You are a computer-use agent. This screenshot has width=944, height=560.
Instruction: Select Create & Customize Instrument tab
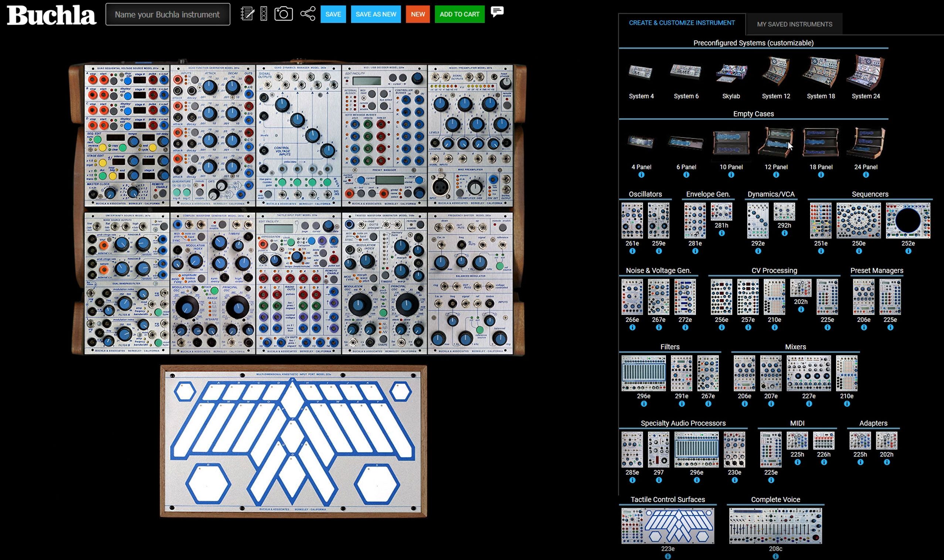[682, 23]
